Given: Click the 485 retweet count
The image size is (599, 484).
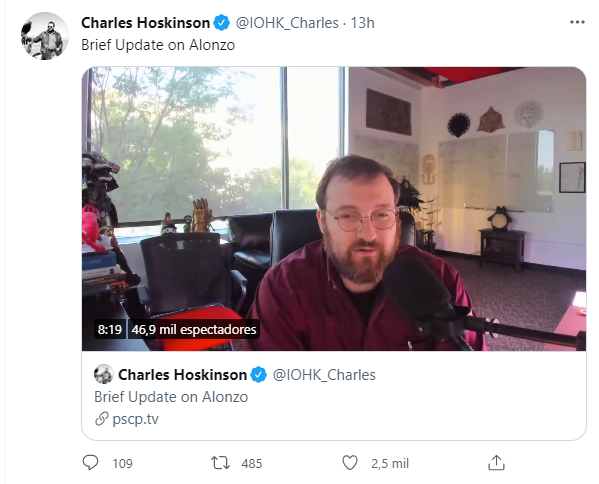Looking at the screenshot, I should pos(252,463).
